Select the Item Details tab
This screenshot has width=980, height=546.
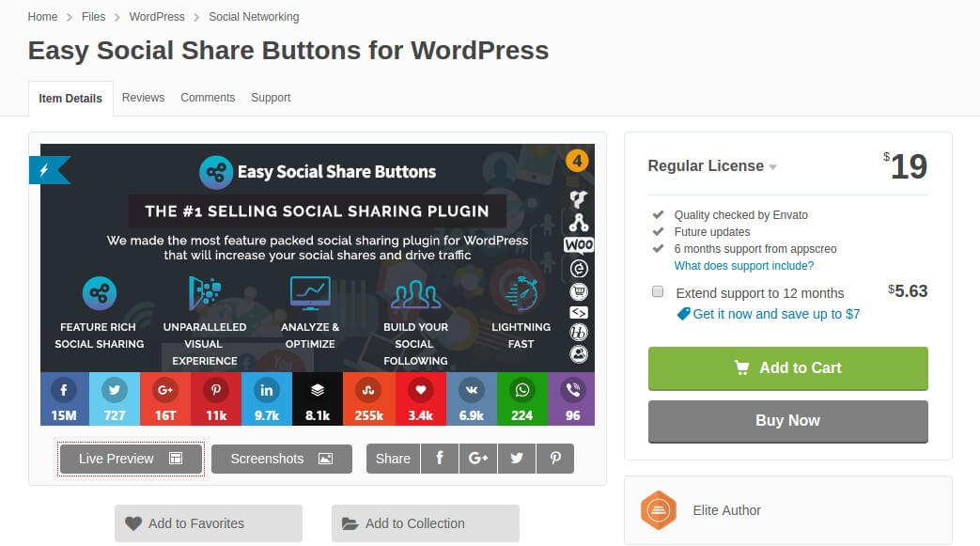(70, 98)
